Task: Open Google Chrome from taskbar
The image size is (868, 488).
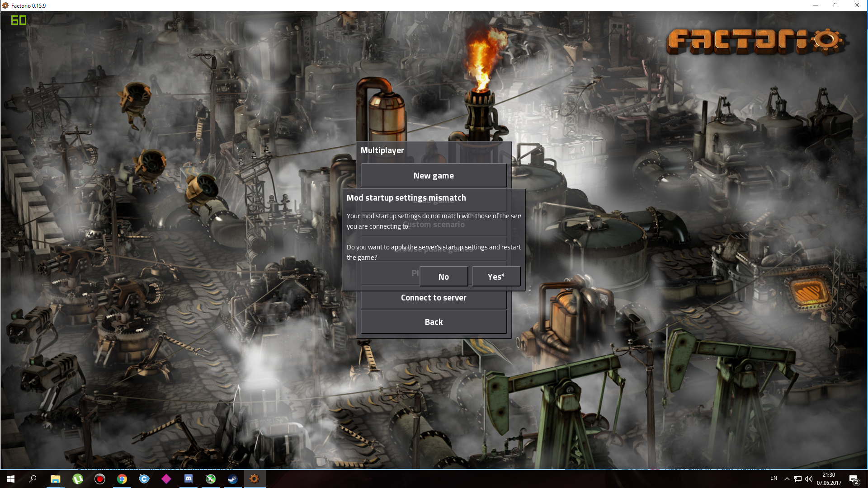Action: (x=122, y=479)
